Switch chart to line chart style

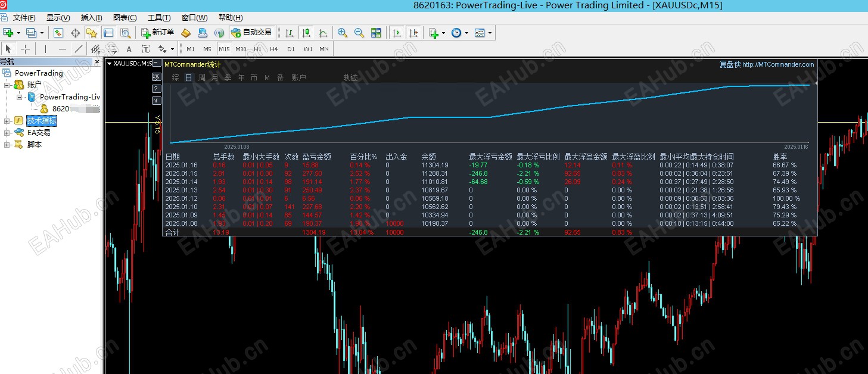click(323, 33)
